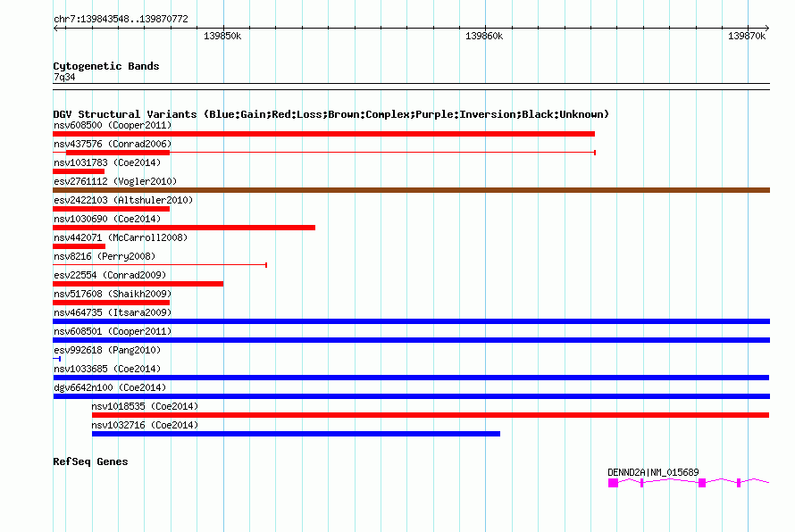Select the red nsv1018535 loss bar
The image size is (795, 532).
pyautogui.click(x=431, y=415)
